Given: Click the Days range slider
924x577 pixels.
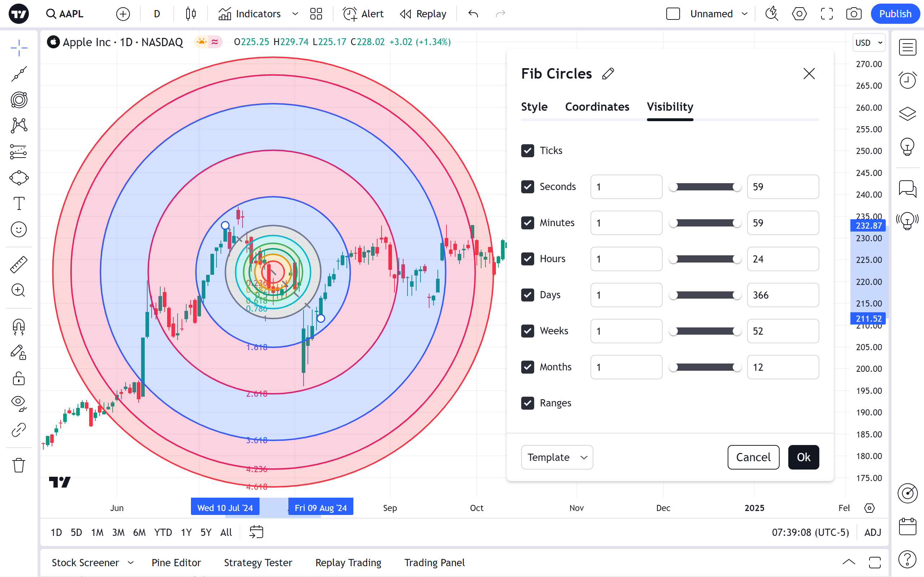Looking at the screenshot, I should click(705, 295).
